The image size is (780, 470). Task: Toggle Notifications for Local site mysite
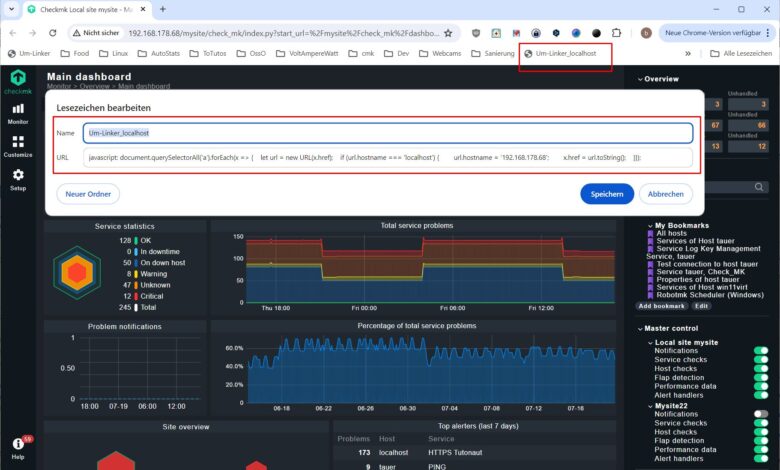tap(761, 351)
